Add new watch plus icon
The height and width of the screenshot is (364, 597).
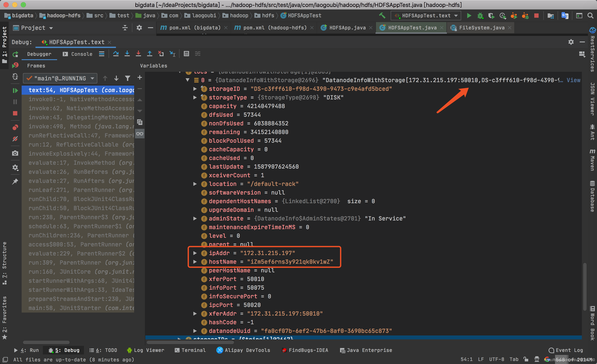click(x=140, y=78)
